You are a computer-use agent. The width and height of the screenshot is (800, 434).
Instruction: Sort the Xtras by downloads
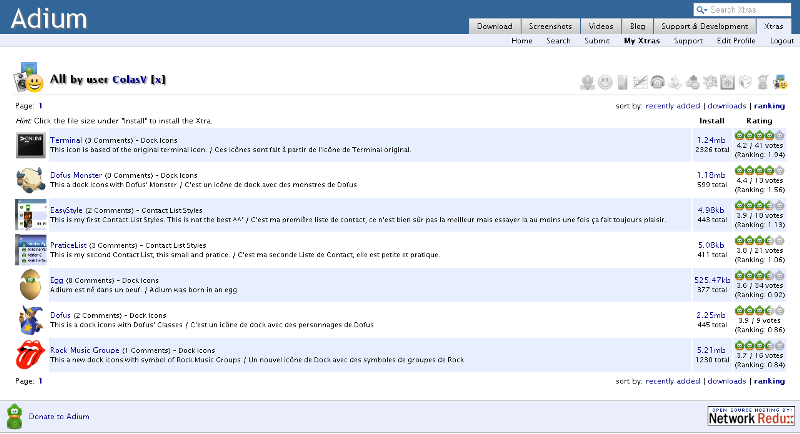[726, 105]
